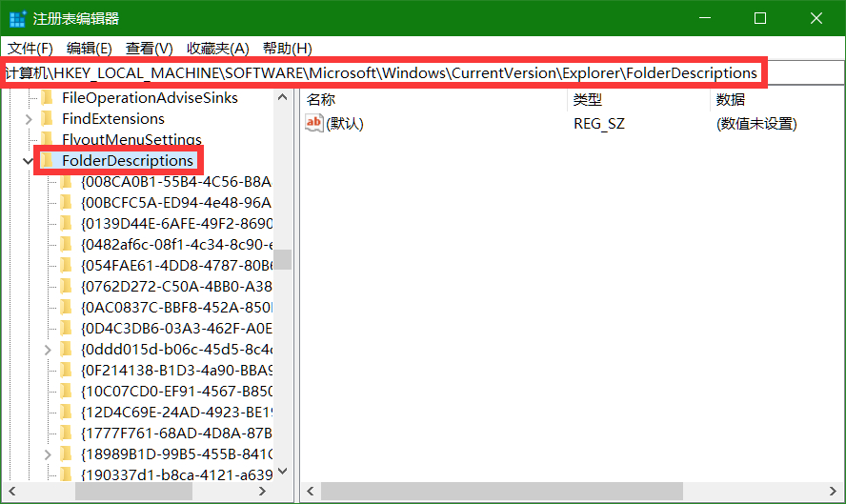Open the 文件(F) menu
Viewport: 846px width, 504px height.
[x=30, y=49]
